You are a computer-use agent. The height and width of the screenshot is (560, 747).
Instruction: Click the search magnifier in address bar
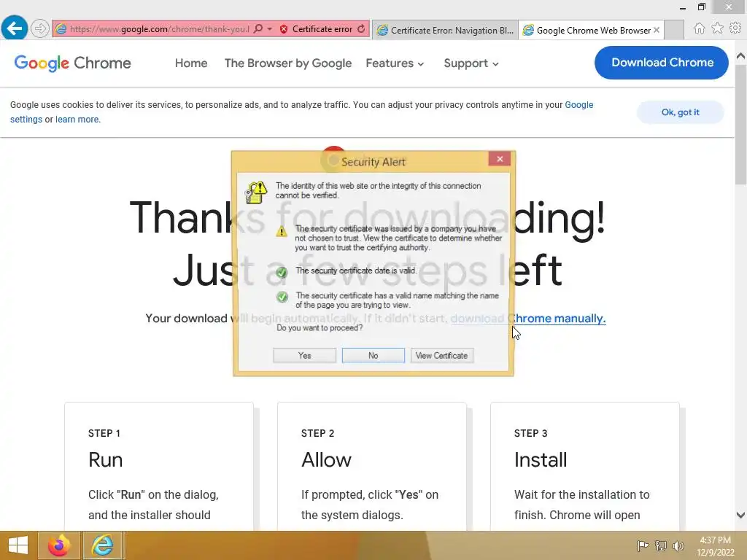pyautogui.click(x=258, y=28)
